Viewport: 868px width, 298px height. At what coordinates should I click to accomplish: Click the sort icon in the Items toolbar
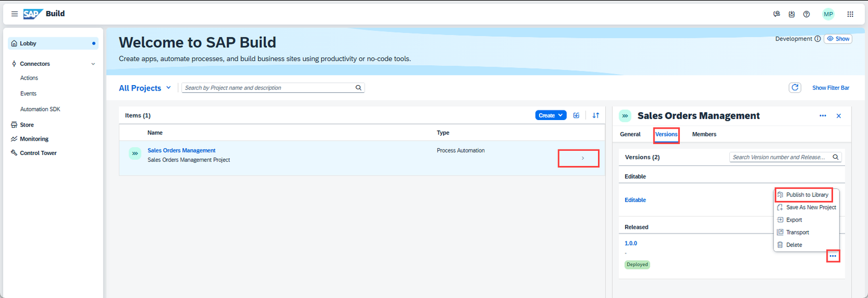(x=596, y=115)
